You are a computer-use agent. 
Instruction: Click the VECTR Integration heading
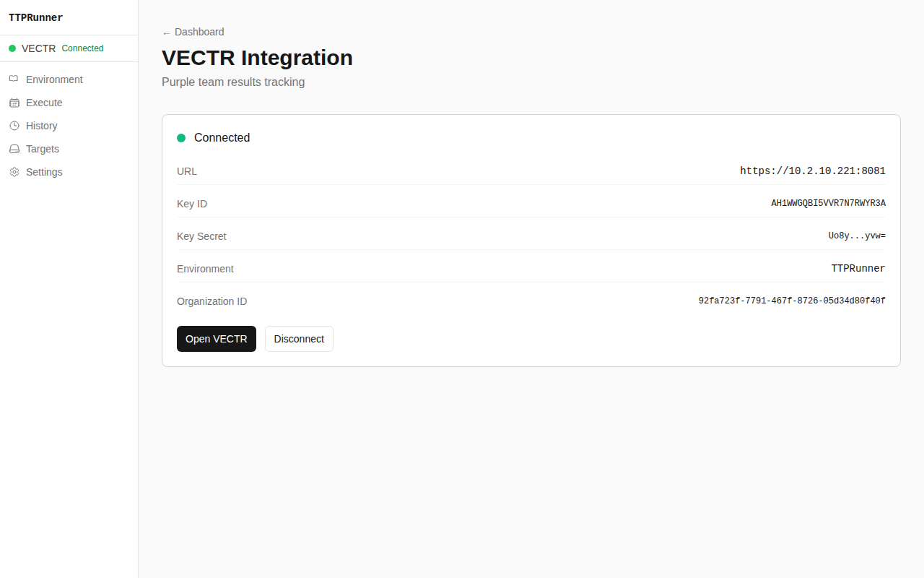(x=257, y=58)
